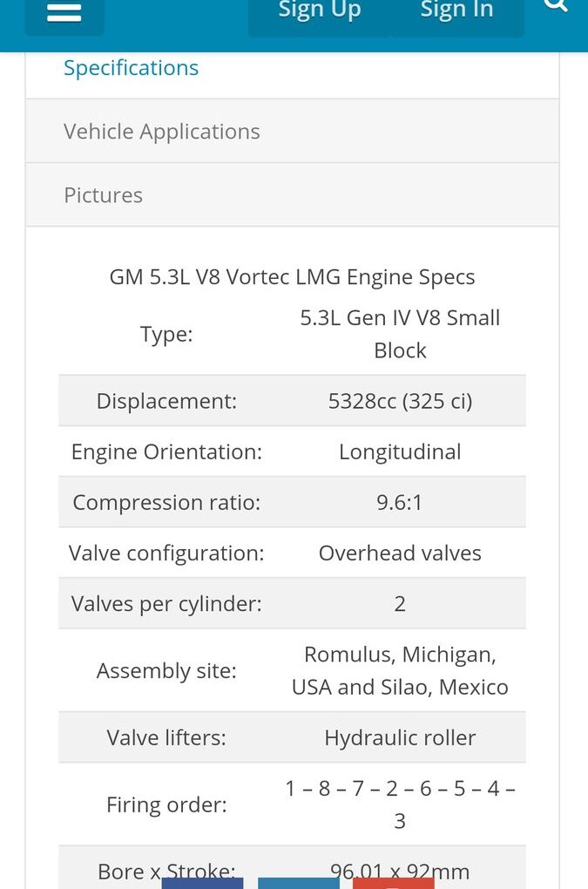The height and width of the screenshot is (889, 588).
Task: Collapse the Specifications accordion panel
Action: (x=131, y=67)
